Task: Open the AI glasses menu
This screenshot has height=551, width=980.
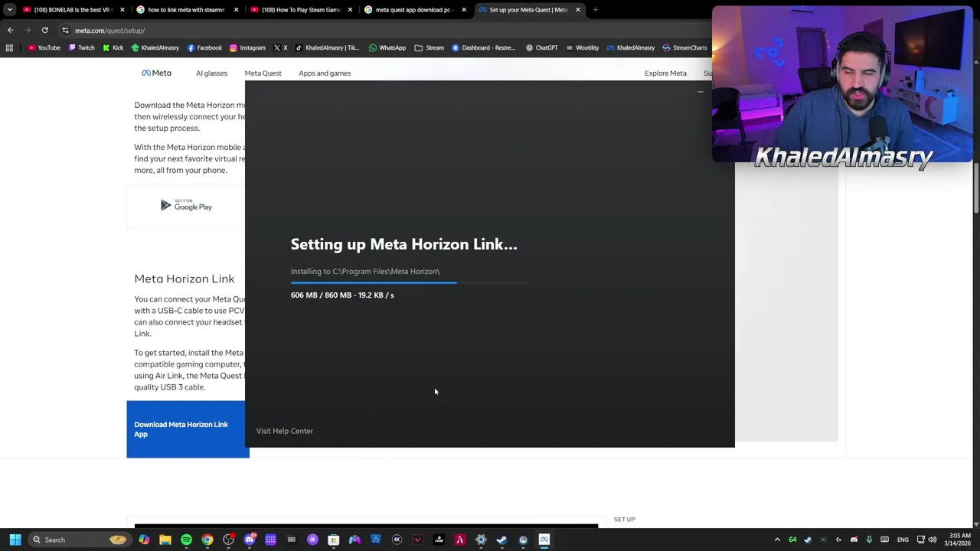Action: coord(211,73)
